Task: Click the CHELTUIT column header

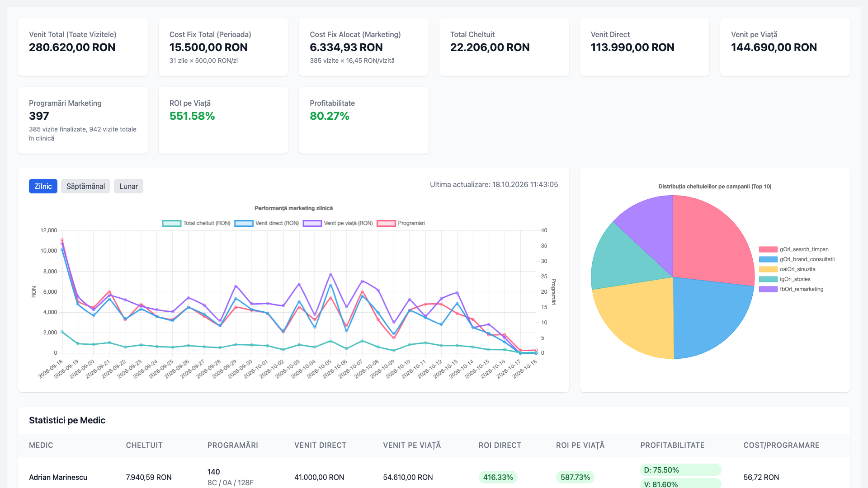Action: tap(144, 445)
